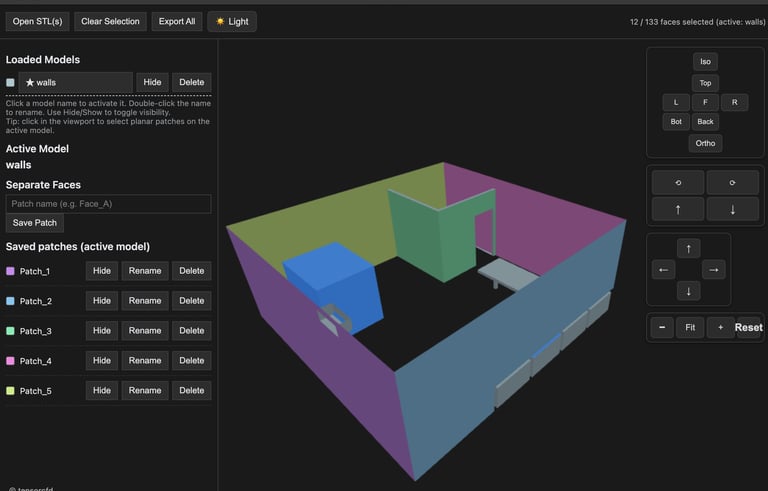Click faces selected status text
The width and height of the screenshot is (768, 491).
click(x=697, y=22)
